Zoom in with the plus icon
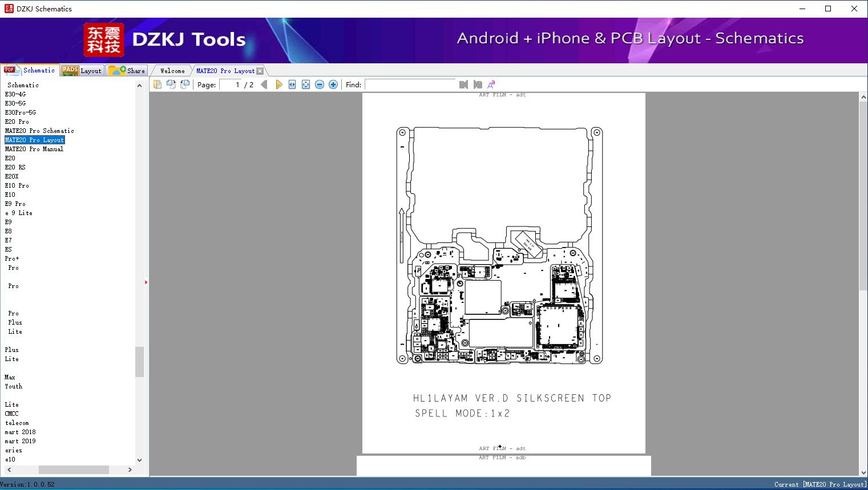The width and height of the screenshot is (868, 490). coord(333,84)
